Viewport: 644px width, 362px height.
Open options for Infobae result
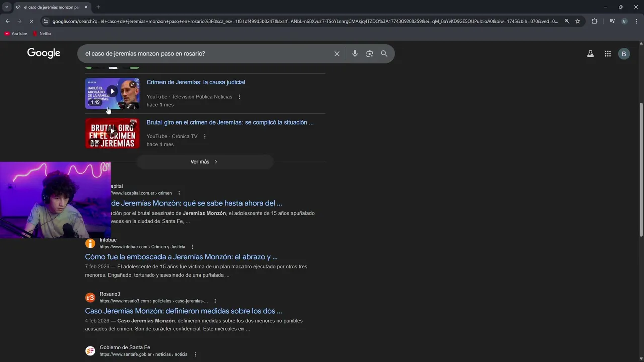pyautogui.click(x=192, y=247)
